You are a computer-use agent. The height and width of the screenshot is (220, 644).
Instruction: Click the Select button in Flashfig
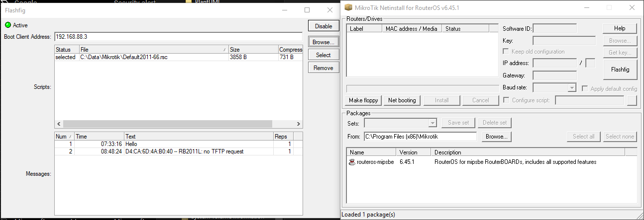(323, 55)
